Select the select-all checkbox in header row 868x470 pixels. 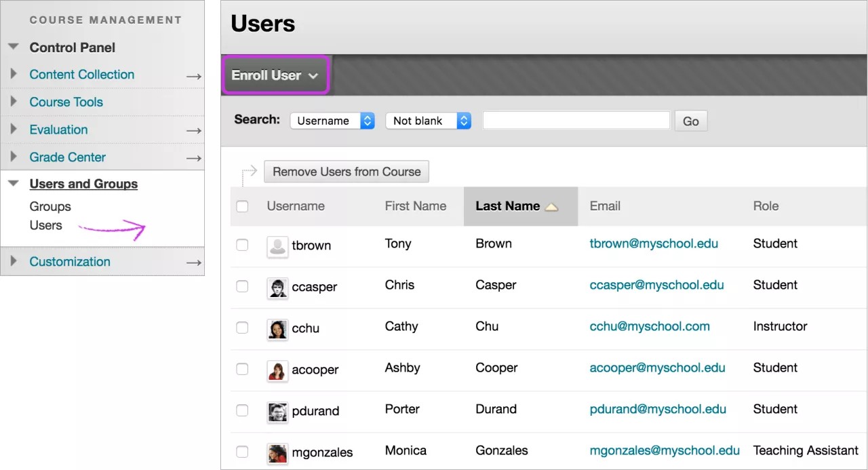pyautogui.click(x=242, y=206)
